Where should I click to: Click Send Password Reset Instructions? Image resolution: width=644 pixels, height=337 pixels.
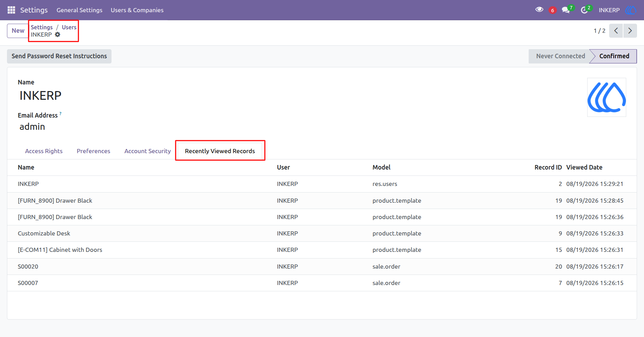pyautogui.click(x=59, y=56)
